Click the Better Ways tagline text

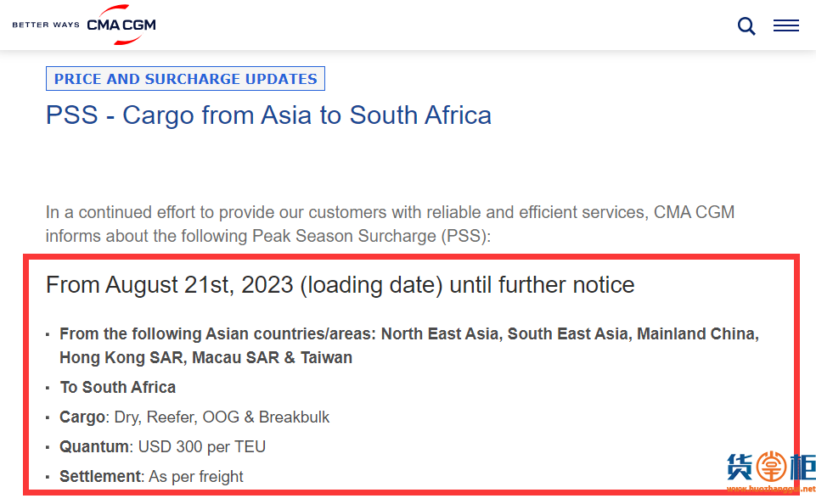[46, 25]
